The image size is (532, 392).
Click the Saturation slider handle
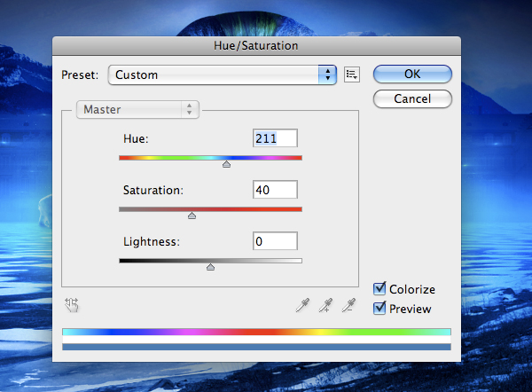[x=192, y=216]
